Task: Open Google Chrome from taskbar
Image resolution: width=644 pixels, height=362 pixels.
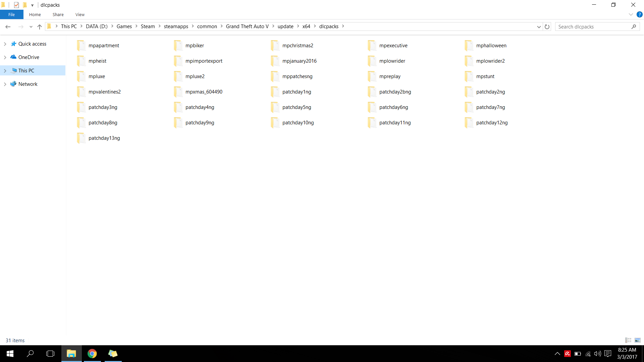Action: click(x=92, y=354)
